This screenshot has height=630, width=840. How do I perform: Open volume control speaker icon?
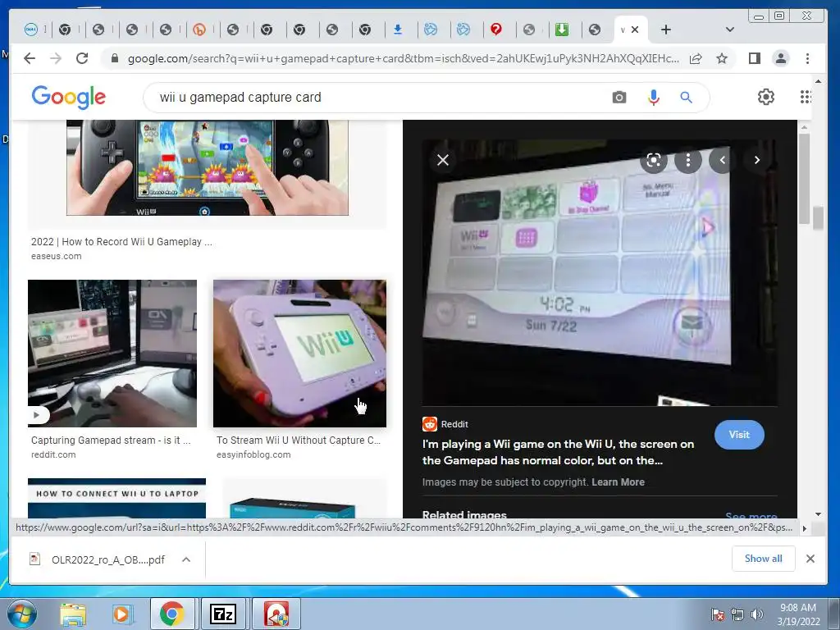(x=757, y=614)
